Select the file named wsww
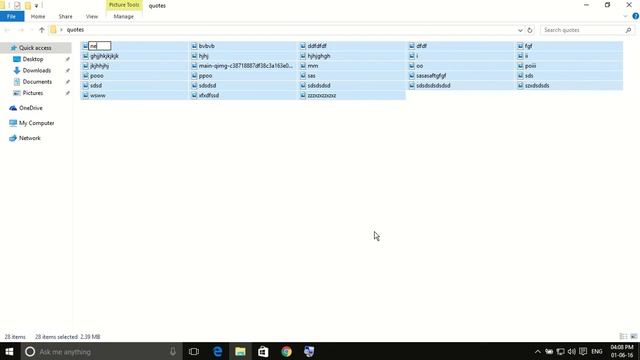This screenshot has width=640, height=360. coord(98,95)
